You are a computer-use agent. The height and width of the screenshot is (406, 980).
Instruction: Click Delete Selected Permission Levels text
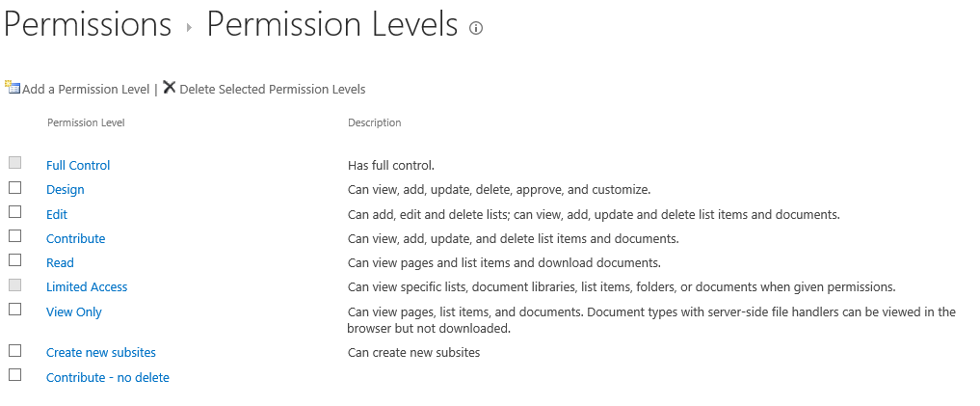[x=273, y=90]
